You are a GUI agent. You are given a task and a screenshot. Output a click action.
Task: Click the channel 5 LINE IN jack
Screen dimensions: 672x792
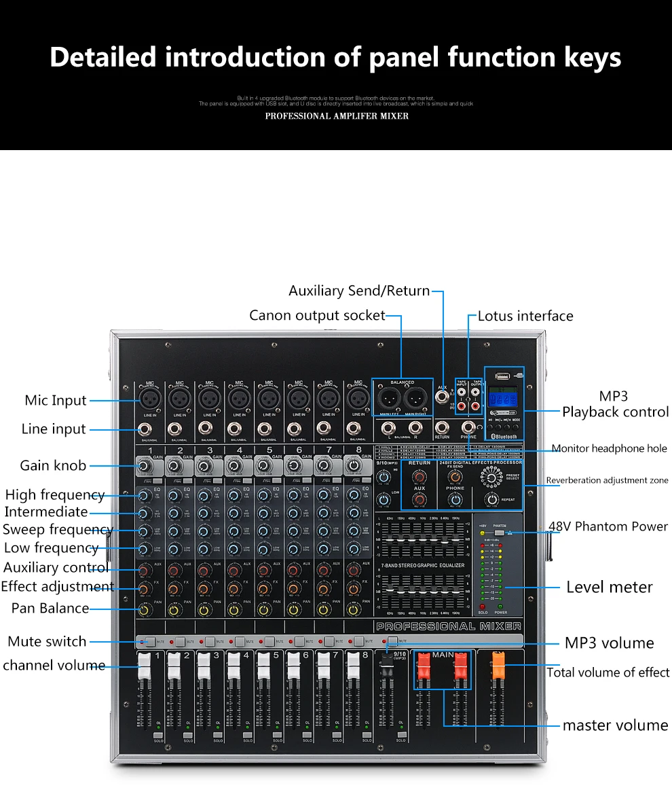click(x=265, y=430)
